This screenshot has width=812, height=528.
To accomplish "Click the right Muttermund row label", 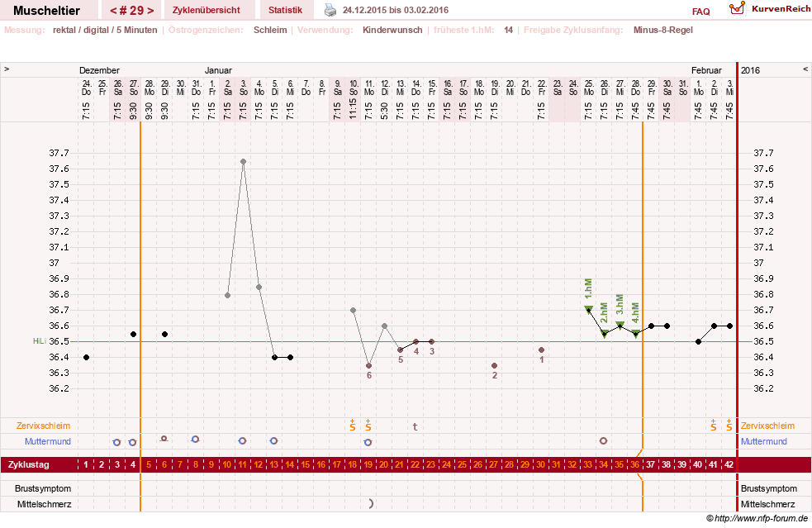I will [x=764, y=441].
